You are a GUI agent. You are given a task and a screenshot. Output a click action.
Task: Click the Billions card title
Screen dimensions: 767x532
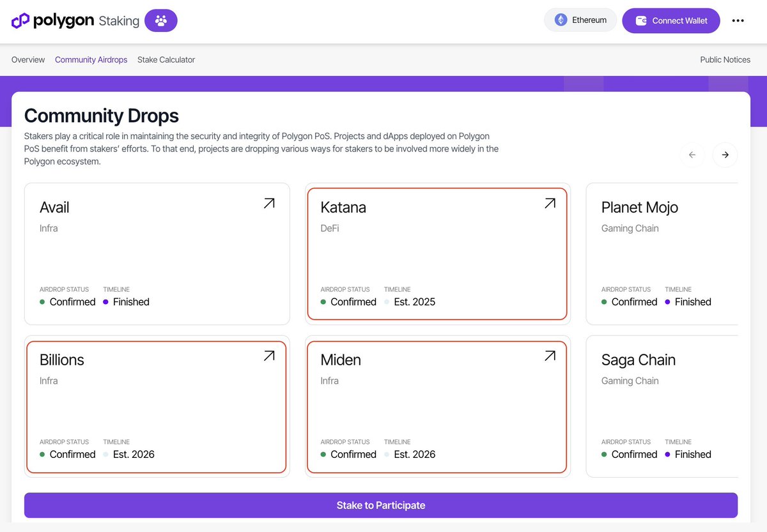pyautogui.click(x=62, y=360)
